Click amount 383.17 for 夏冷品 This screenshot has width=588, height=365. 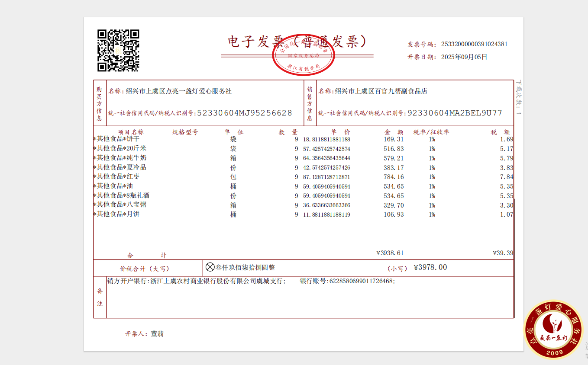tap(394, 168)
